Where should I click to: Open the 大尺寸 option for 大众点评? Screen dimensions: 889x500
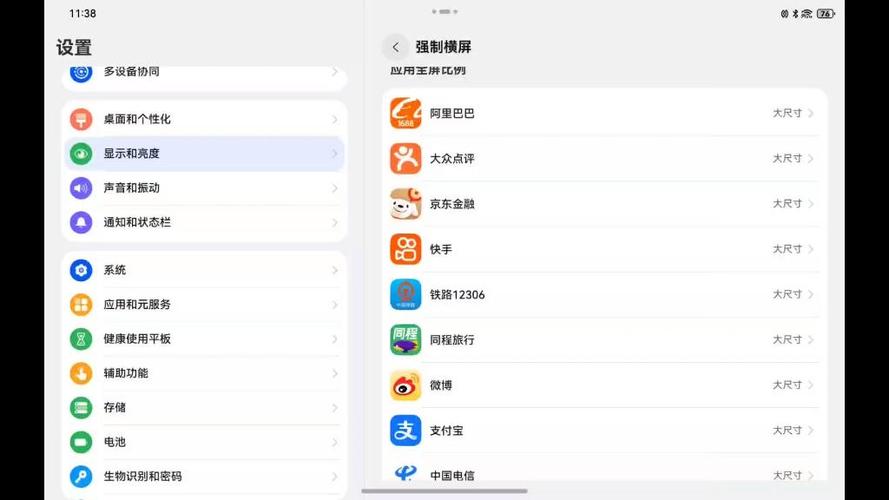point(793,158)
